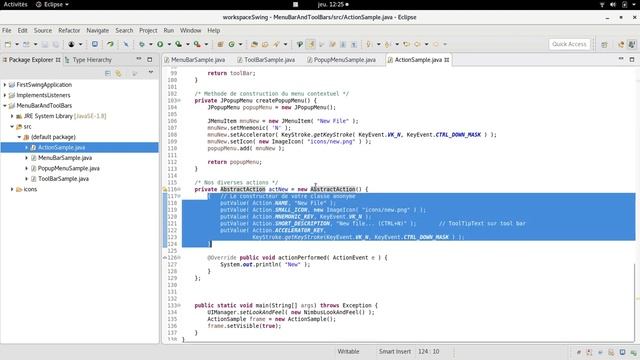Click Last Edit Location icon

pyautogui.click(x=406, y=44)
